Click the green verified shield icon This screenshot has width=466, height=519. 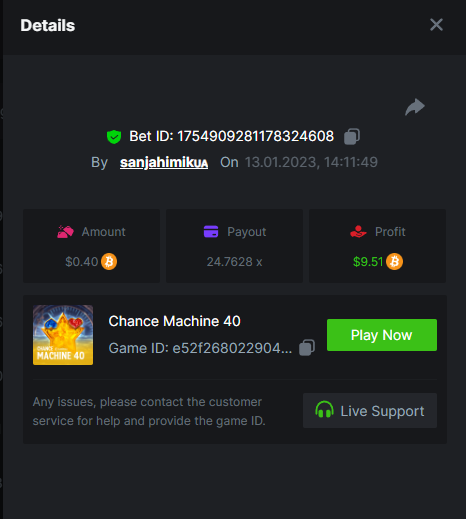pyautogui.click(x=114, y=137)
